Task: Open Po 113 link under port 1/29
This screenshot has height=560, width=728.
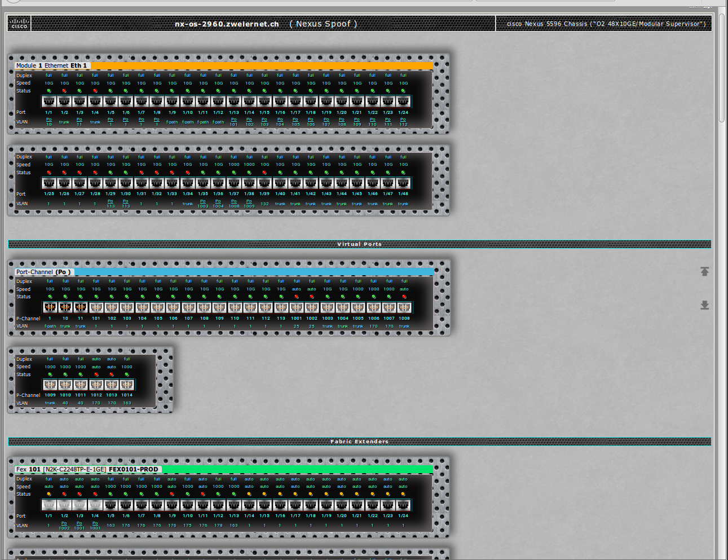Action: [x=111, y=204]
